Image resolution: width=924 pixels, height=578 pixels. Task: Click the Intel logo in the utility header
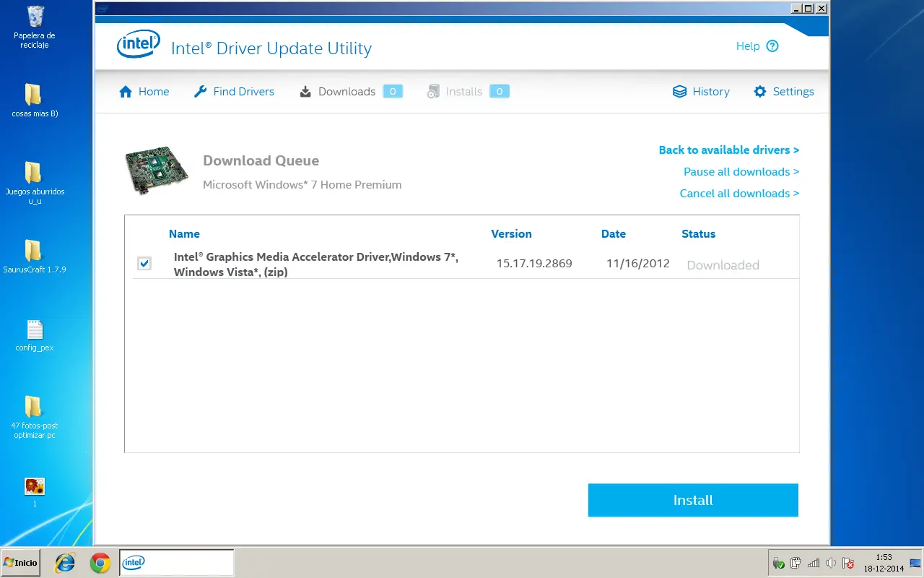pyautogui.click(x=138, y=45)
